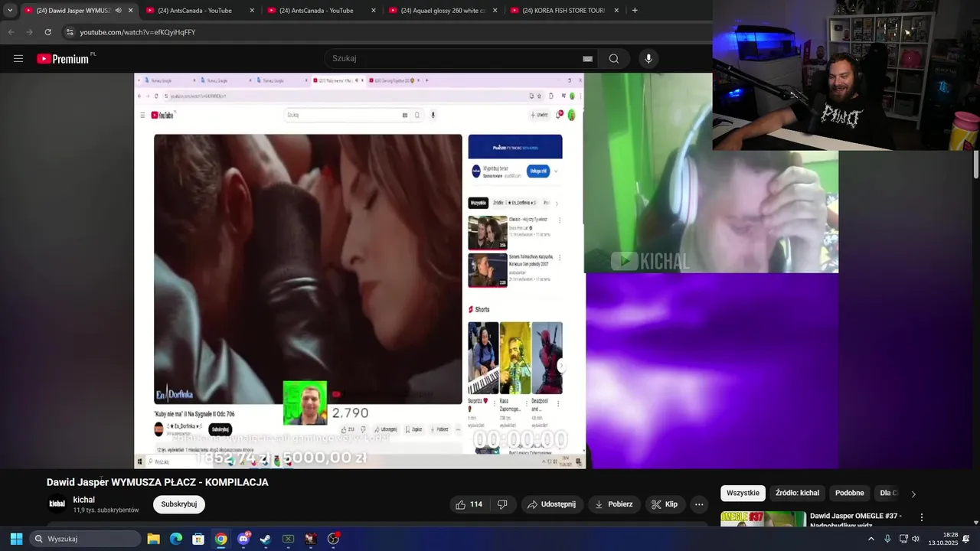Open File Explorer from taskbar
980x551 pixels.
[x=153, y=539]
